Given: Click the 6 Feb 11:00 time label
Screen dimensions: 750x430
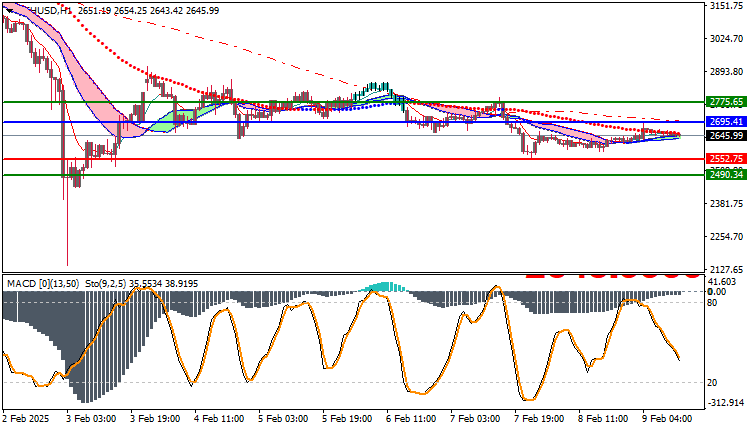Looking at the screenshot, I should click(x=411, y=419).
